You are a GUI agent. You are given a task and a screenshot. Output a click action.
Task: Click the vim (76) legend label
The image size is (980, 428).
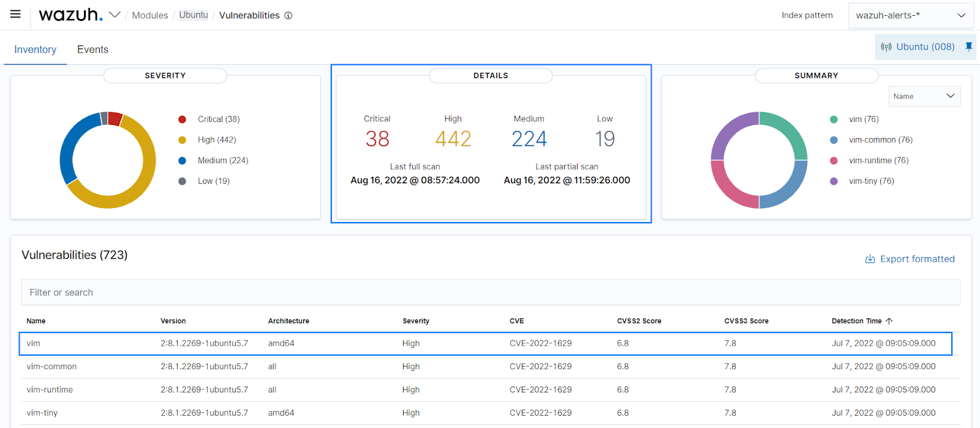864,119
